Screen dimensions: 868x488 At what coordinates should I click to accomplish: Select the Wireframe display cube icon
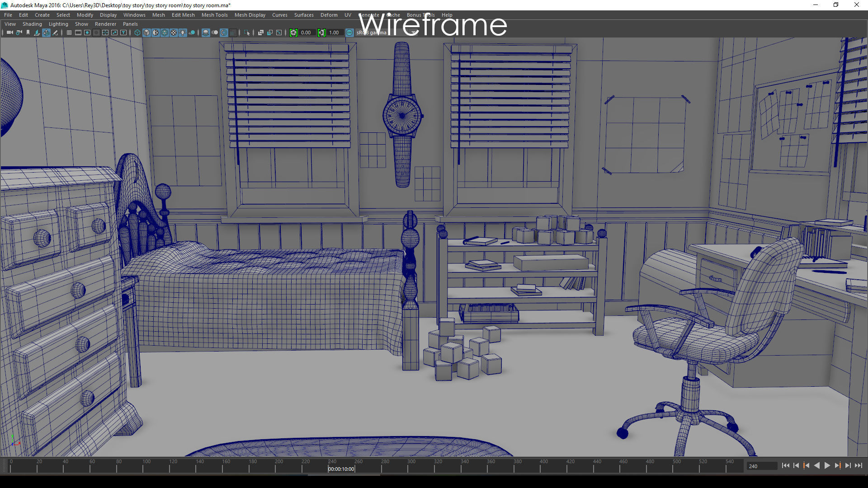tap(137, 33)
